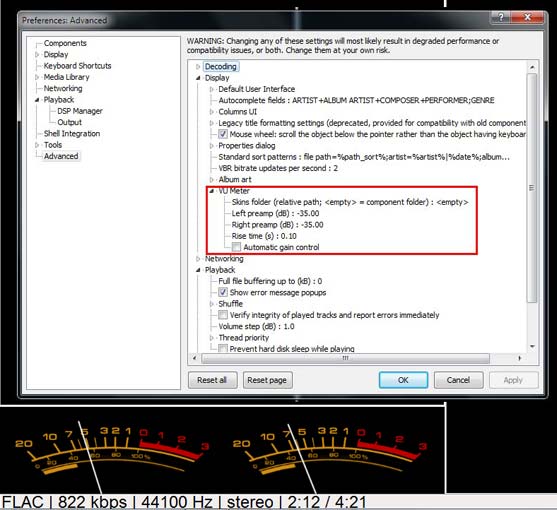Click vertical scrollbar up arrow
The width and height of the screenshot is (557, 510).
point(532,67)
